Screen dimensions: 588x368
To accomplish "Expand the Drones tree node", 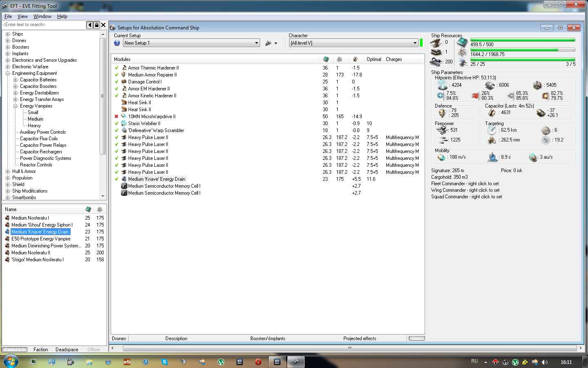I will pos(8,40).
